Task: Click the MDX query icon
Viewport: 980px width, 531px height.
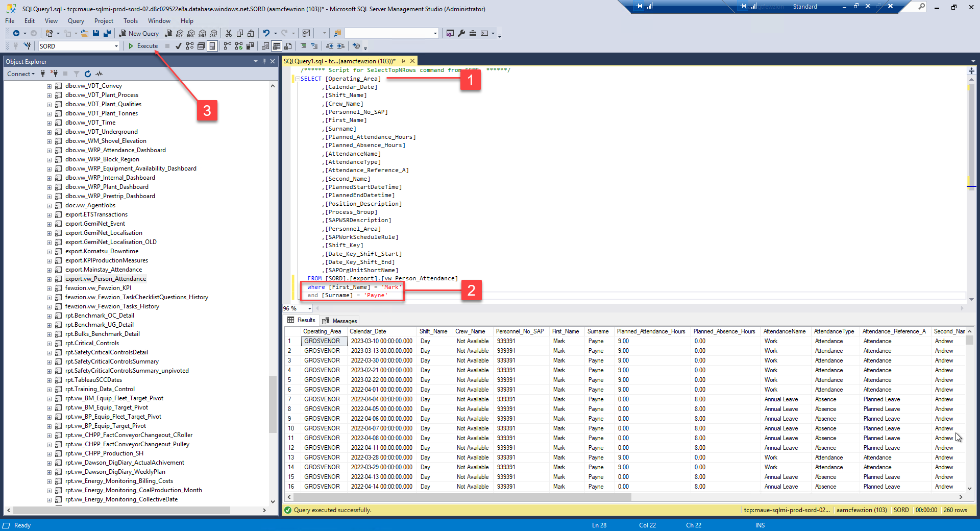Action: [x=180, y=33]
